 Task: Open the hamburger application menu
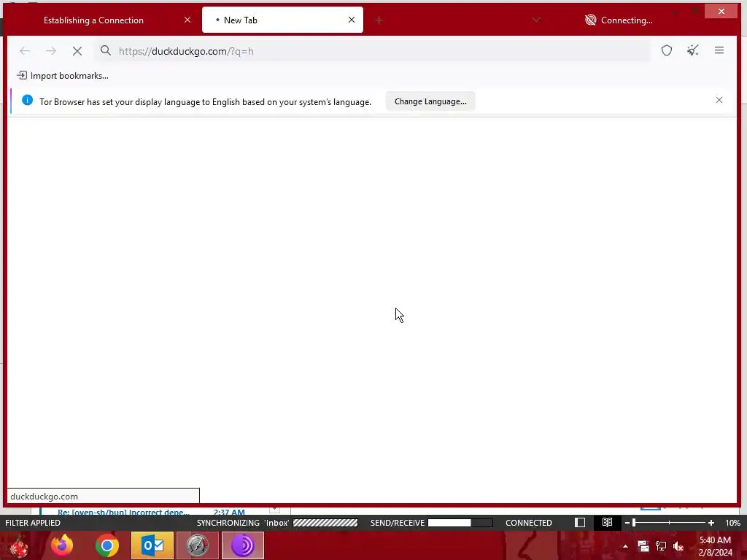719,50
